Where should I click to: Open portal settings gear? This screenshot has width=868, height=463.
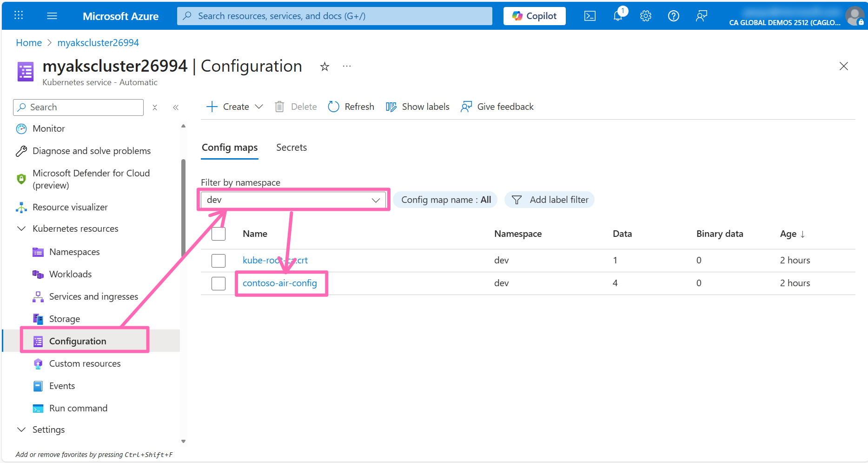click(x=645, y=16)
